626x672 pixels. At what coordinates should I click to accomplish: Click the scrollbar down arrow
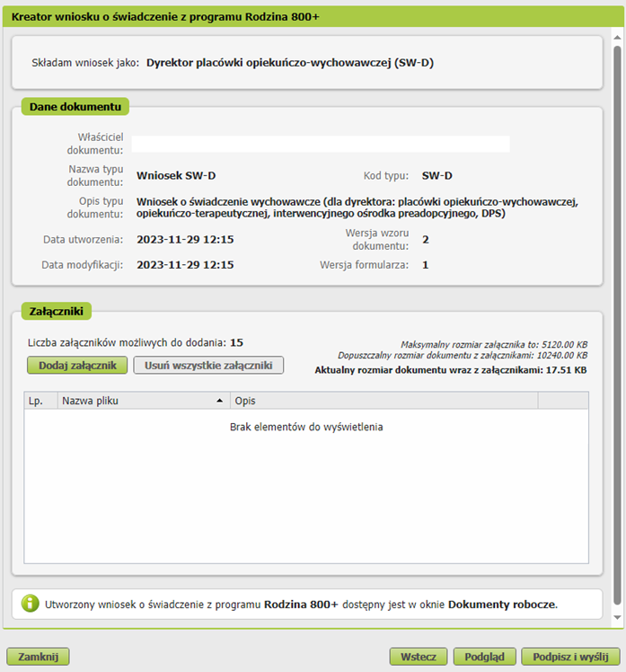pyautogui.click(x=617, y=617)
